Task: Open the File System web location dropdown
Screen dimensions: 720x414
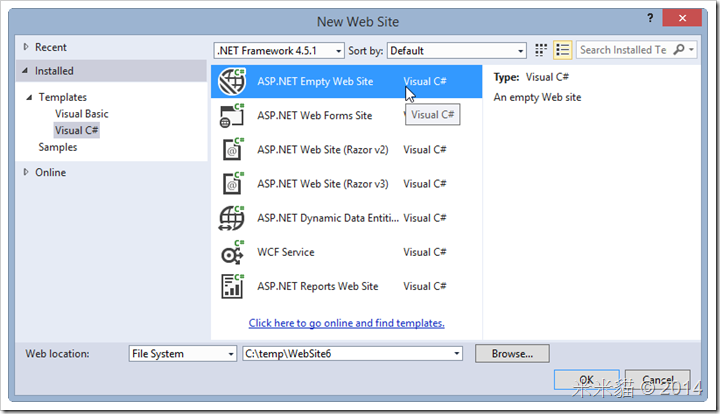Action: click(183, 354)
